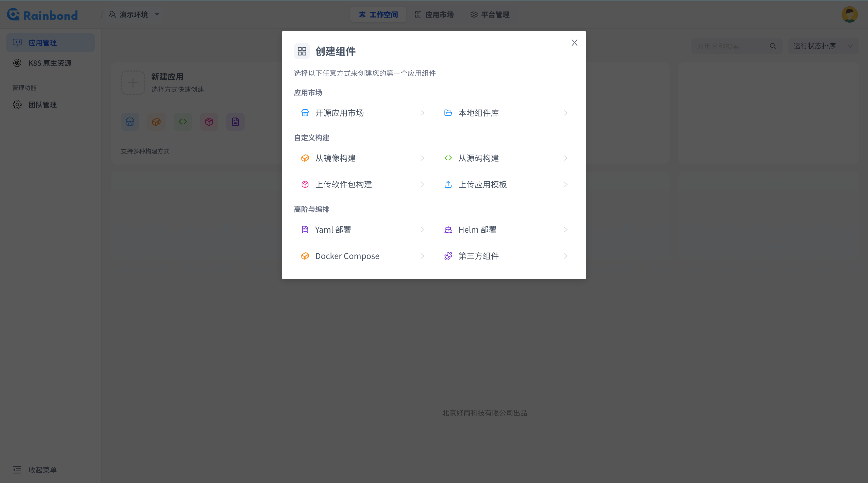
Task: Click the purple document shortcut icon in 新建应用 card
Action: click(x=236, y=122)
